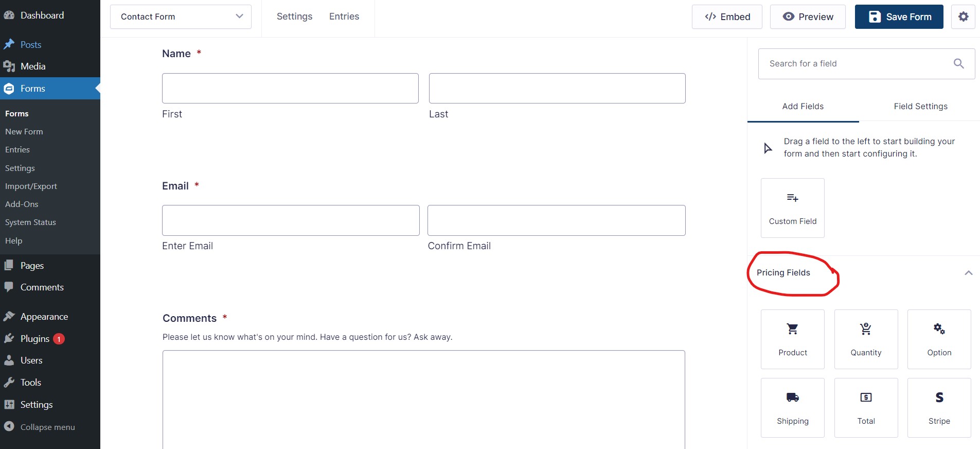Switch to the Add Fields tab
The height and width of the screenshot is (449, 980).
803,106
